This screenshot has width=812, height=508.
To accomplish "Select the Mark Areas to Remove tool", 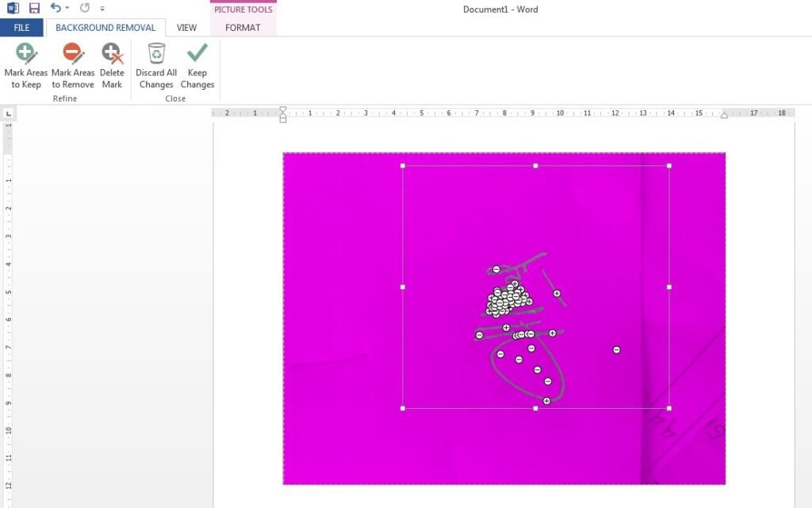I will click(x=73, y=66).
